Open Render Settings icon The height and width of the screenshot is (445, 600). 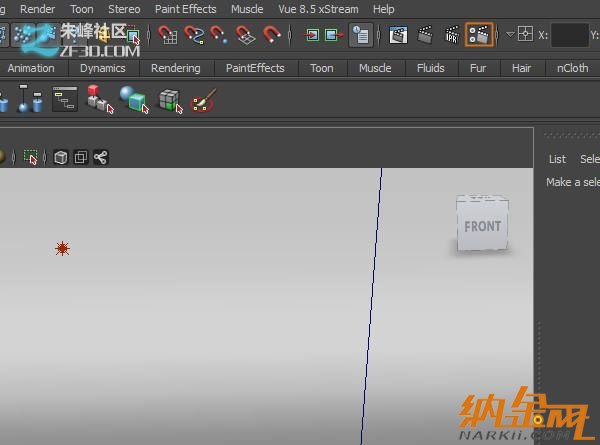tap(479, 35)
